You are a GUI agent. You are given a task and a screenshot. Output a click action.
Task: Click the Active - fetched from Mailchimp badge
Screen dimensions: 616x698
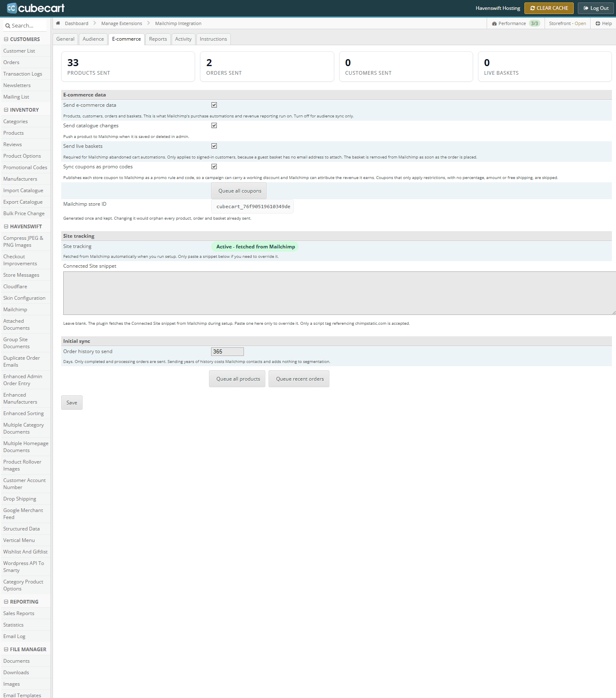click(x=255, y=247)
